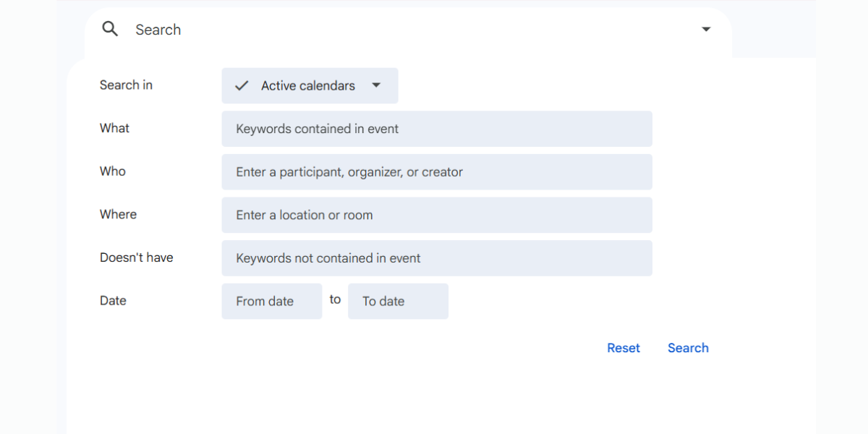Click the What keywords field
Screen dimensions: 868x434
point(436,128)
